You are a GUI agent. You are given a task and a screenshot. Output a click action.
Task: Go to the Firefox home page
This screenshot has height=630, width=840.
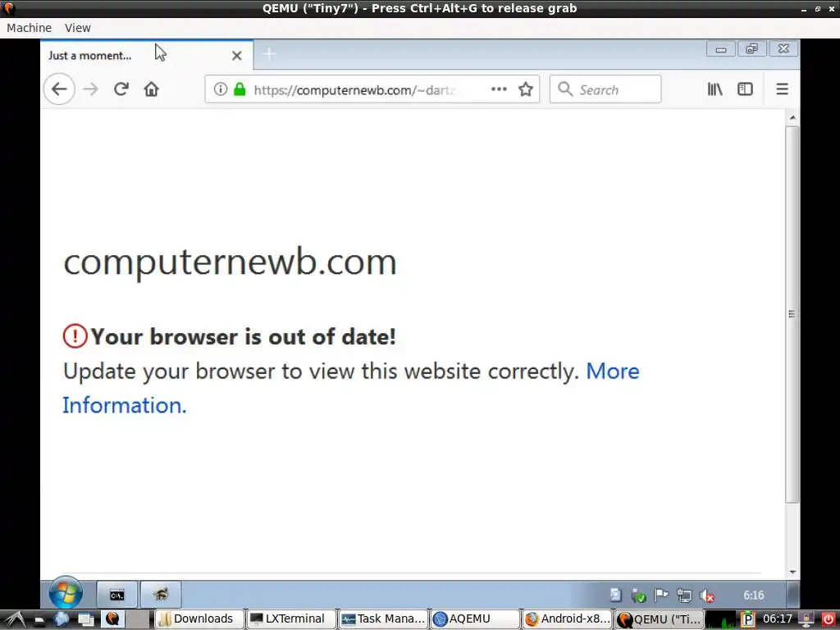(152, 89)
